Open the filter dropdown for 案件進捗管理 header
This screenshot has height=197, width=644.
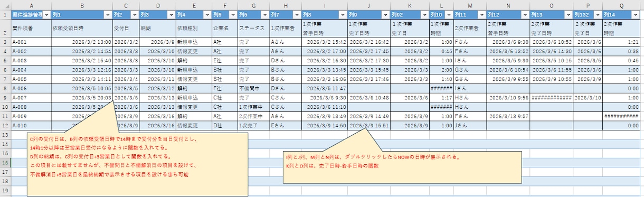tap(47, 15)
